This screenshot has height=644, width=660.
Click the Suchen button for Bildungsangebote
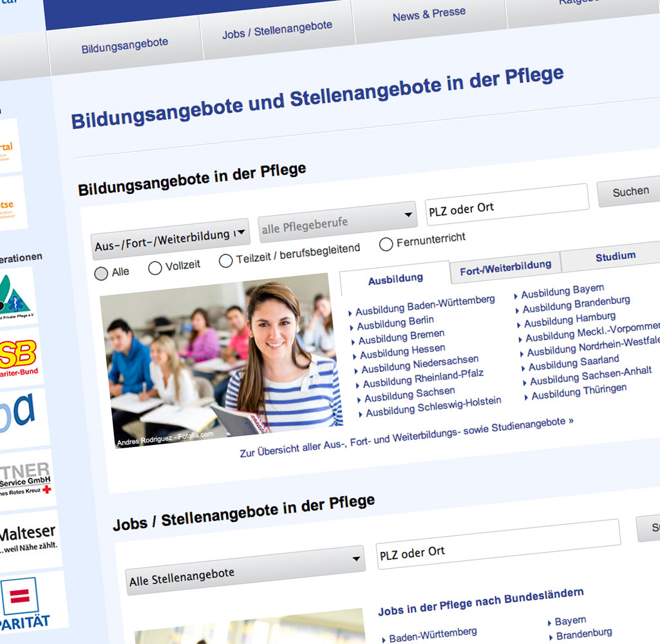coord(630,191)
